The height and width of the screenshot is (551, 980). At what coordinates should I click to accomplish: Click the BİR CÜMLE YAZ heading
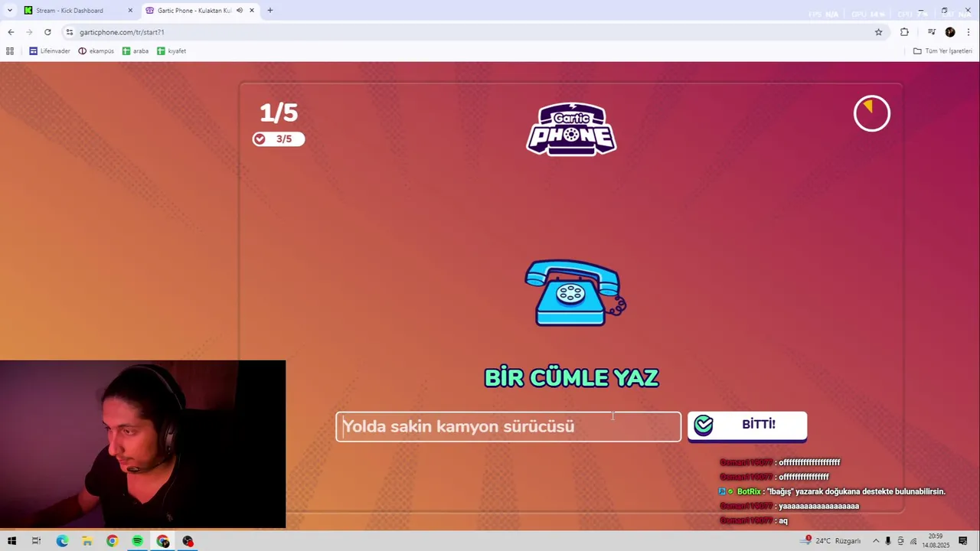571,377
